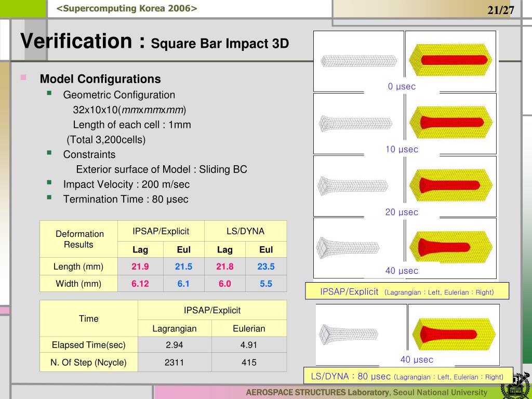The image size is (532, 399).
Task: Select the 6.0 width value
Action: [224, 283]
